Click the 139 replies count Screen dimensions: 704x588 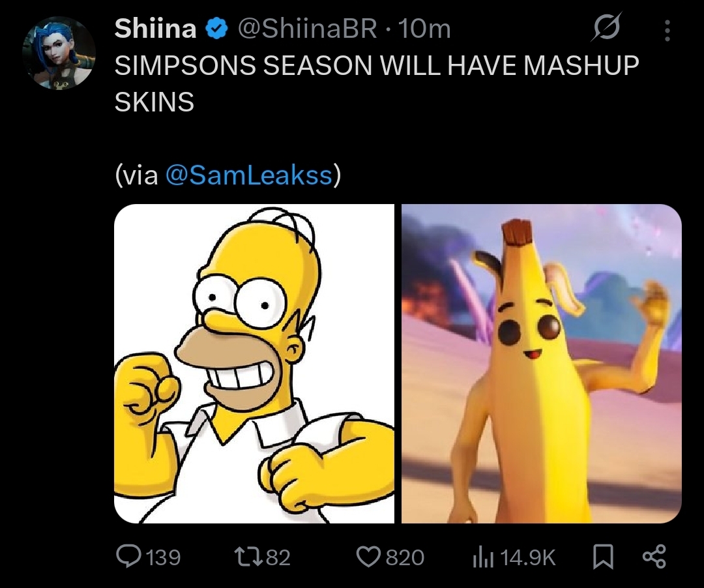[x=163, y=557]
